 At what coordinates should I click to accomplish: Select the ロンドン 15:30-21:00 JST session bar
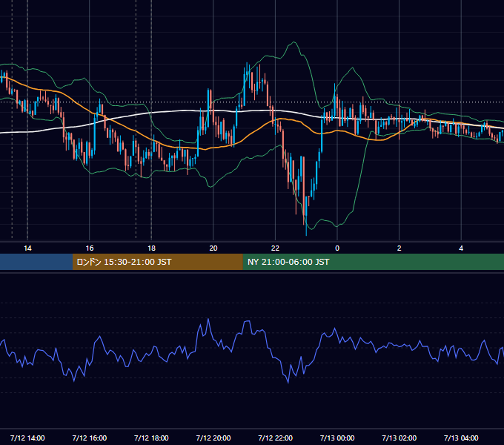pos(157,262)
